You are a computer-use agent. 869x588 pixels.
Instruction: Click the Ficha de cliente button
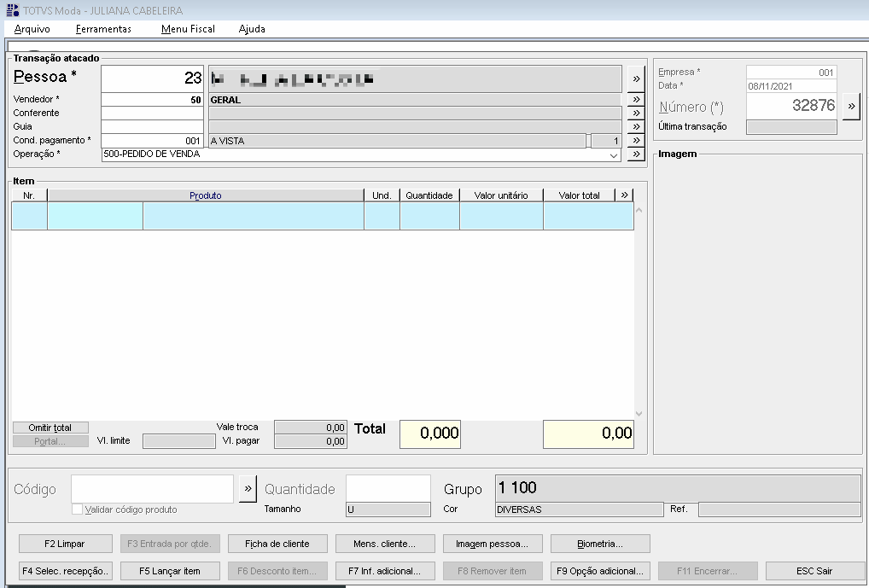click(x=277, y=544)
